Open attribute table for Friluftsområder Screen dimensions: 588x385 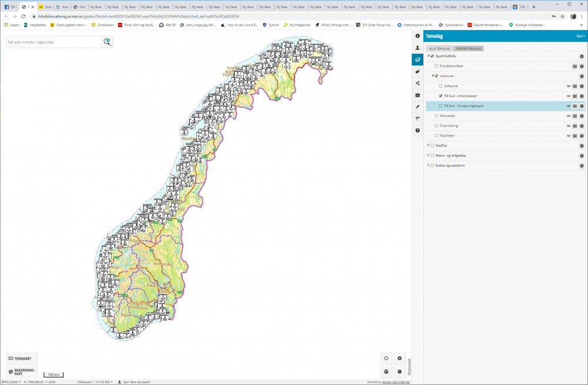coord(574,66)
